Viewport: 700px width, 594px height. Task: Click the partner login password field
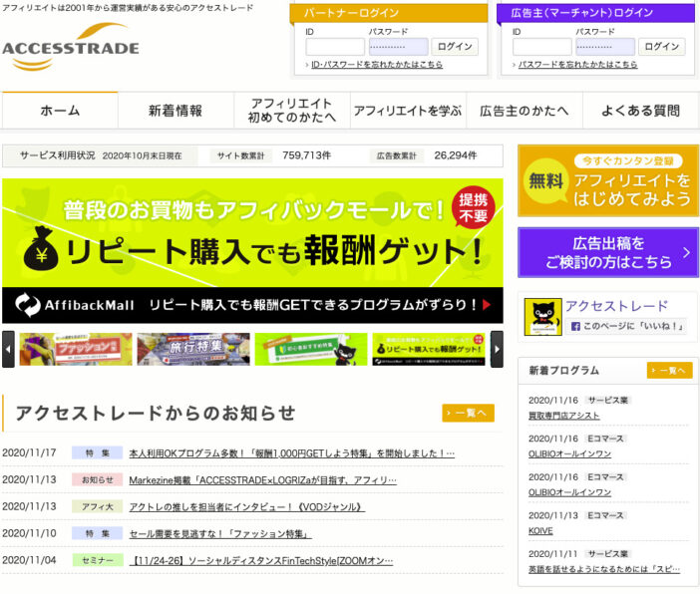[x=398, y=47]
